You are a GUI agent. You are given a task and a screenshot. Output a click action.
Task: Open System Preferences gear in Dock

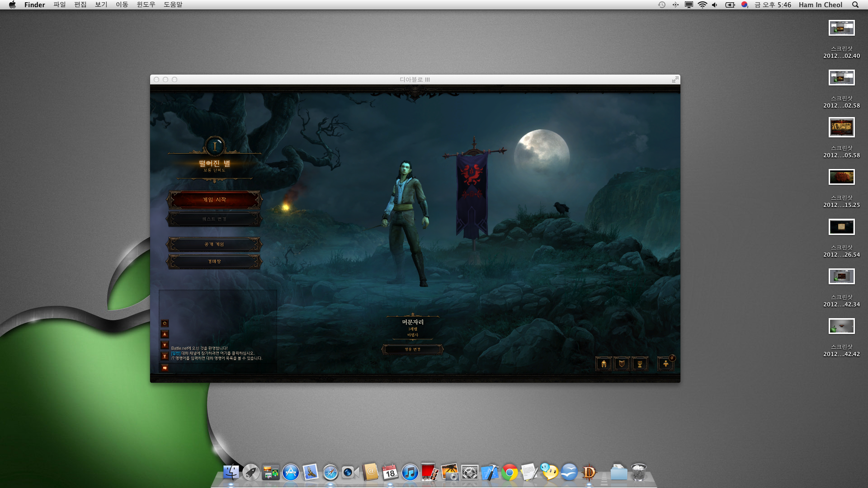tap(470, 472)
